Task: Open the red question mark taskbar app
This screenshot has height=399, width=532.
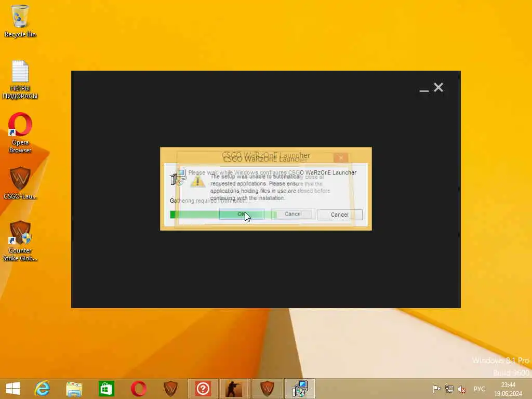Action: [x=203, y=389]
